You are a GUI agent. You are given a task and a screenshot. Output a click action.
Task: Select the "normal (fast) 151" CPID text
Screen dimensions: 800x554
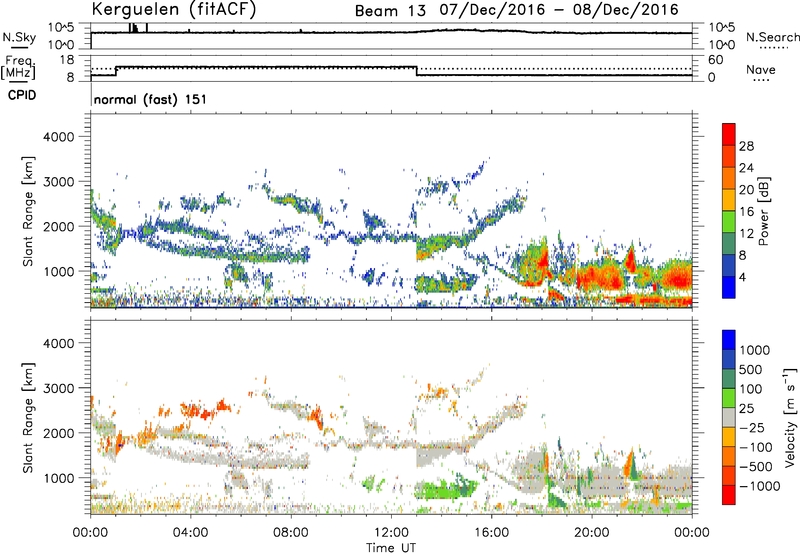[150, 99]
